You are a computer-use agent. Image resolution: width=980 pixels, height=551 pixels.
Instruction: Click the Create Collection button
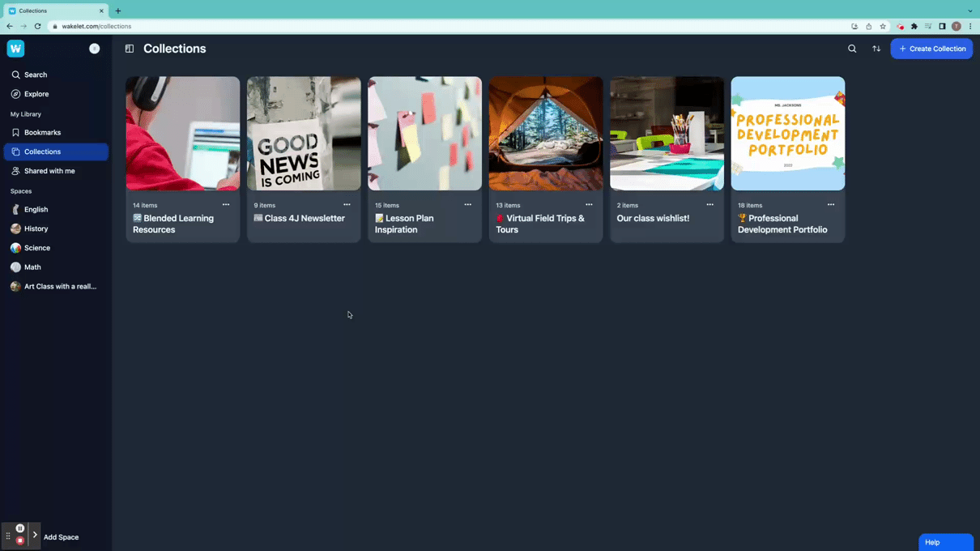point(931,49)
